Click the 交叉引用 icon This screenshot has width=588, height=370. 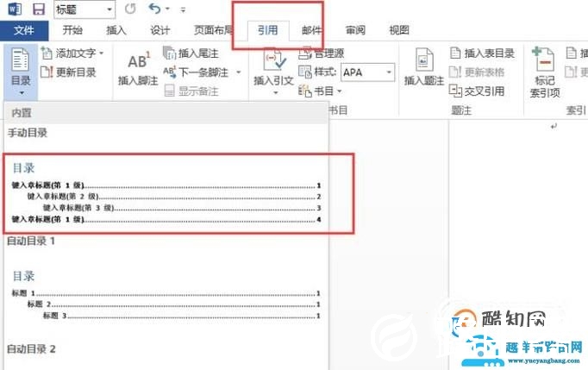[x=455, y=90]
